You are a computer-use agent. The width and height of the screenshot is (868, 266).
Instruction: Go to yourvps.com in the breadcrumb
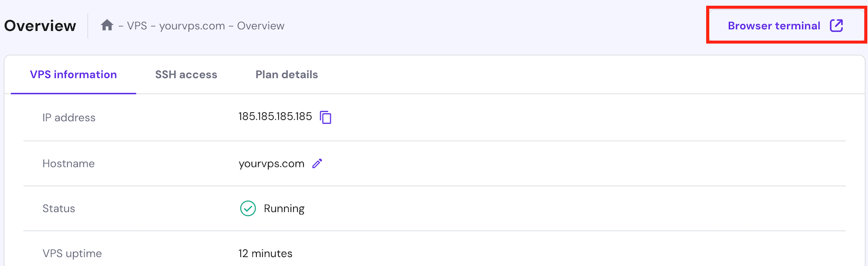tap(193, 26)
